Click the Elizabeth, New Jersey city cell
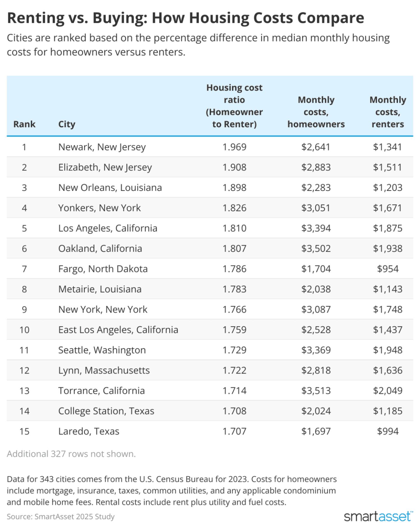 coord(105,167)
